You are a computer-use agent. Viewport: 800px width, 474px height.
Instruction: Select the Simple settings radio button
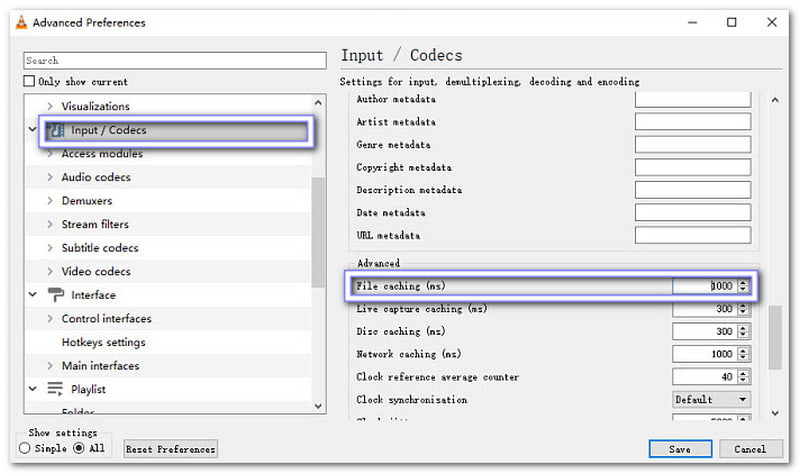click(x=25, y=449)
